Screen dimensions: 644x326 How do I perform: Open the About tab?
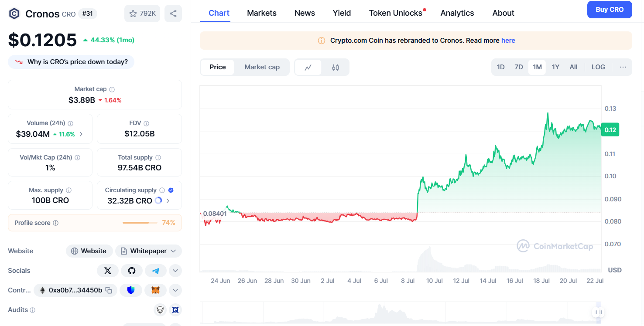pyautogui.click(x=503, y=13)
